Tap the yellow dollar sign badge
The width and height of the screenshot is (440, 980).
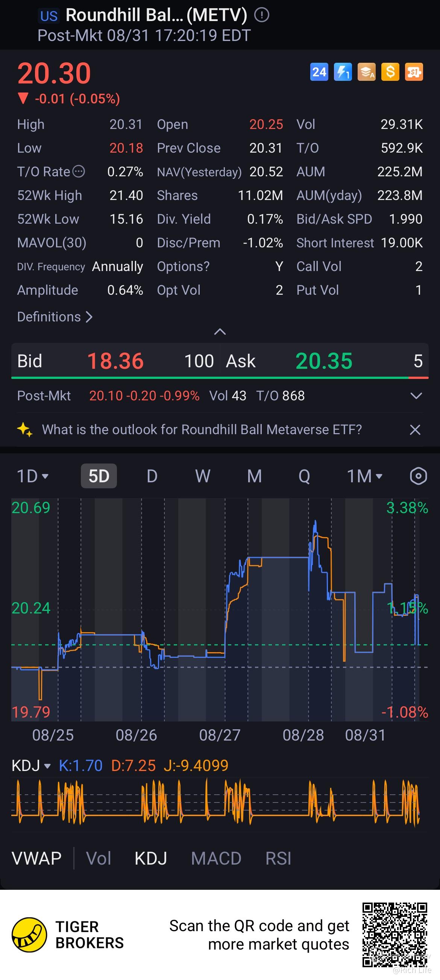(390, 72)
